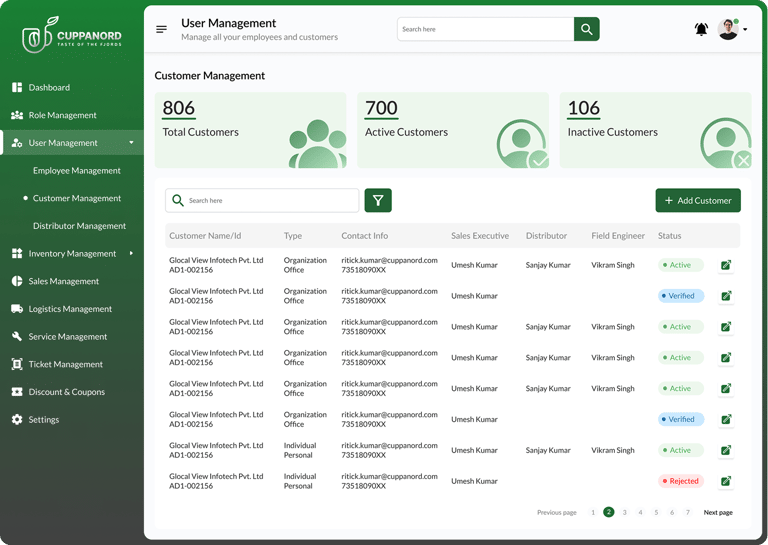The width and height of the screenshot is (768, 545).
Task: Click the Sales Management pie icon
Action: click(17, 281)
